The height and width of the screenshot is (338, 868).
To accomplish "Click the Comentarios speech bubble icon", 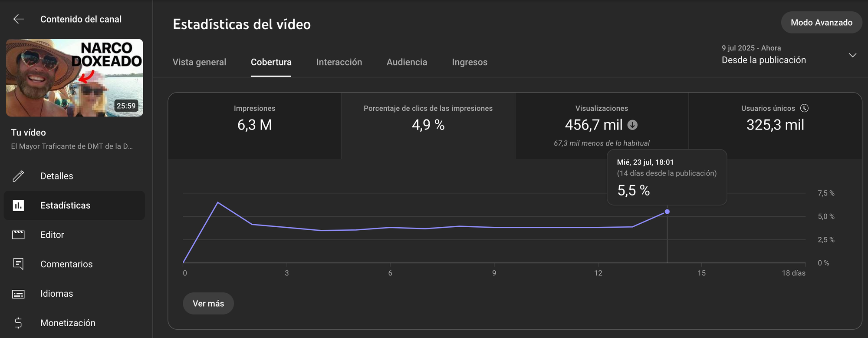I will [x=18, y=264].
